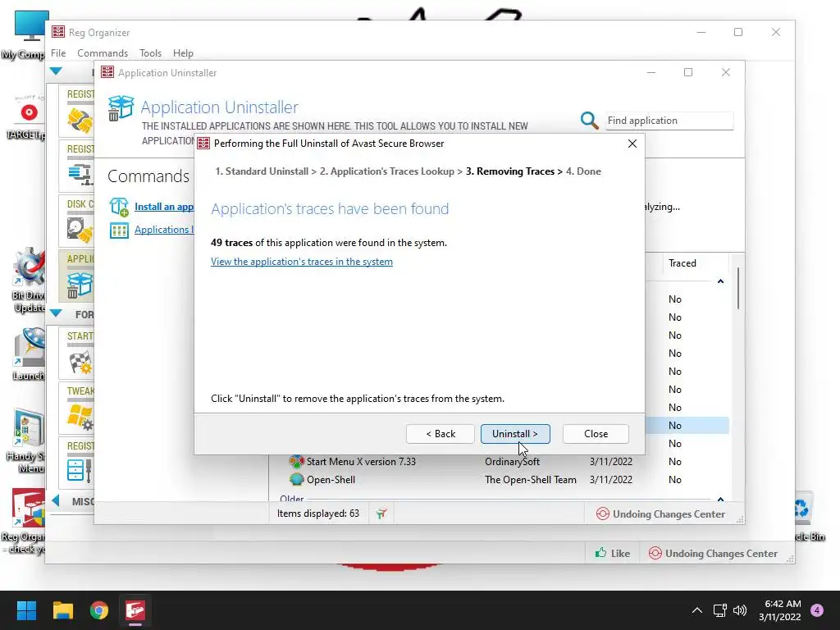Click the Reg Organizer taskbar icon
The width and height of the screenshot is (840, 630).
point(135,610)
